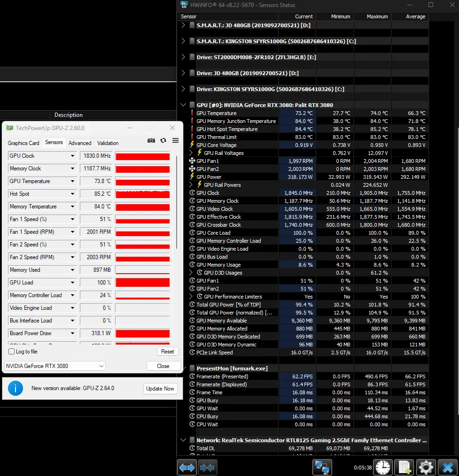459x476 pixels.
Task: Expand the S.M.A.R.T.: JD 480GB section
Action: (183, 25)
